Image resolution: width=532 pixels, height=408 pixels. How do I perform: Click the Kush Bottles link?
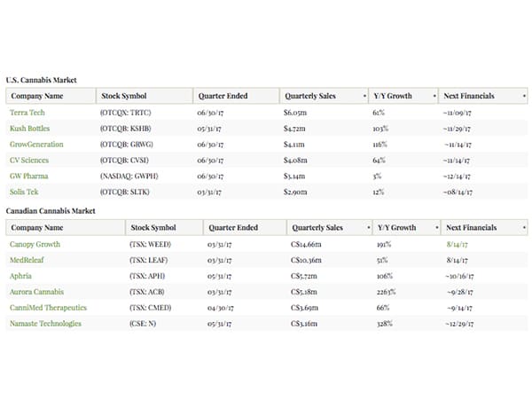click(x=29, y=129)
